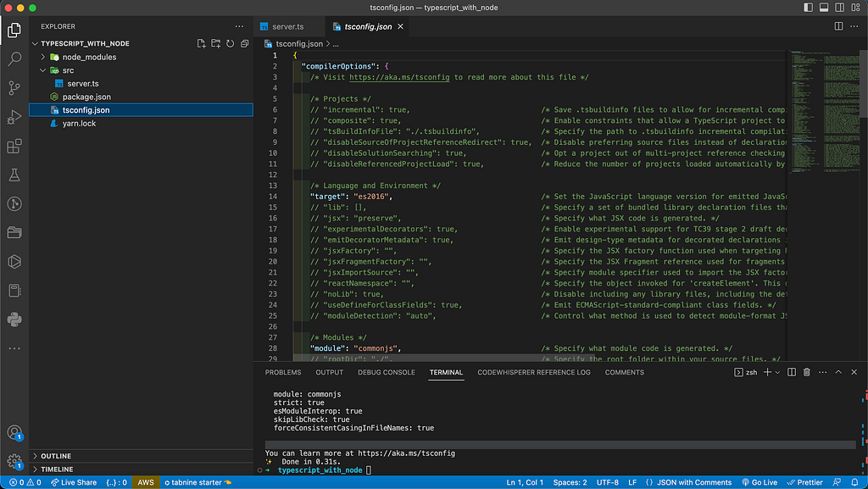Switch to DEBUG CONSOLE panel tab
This screenshot has height=489, width=868.
(387, 372)
